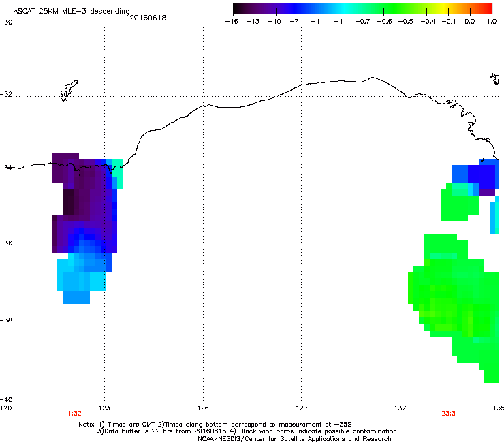Click the note line starting "Note: 1) Times are GMT"
The image size is (504, 443).
coord(215,425)
